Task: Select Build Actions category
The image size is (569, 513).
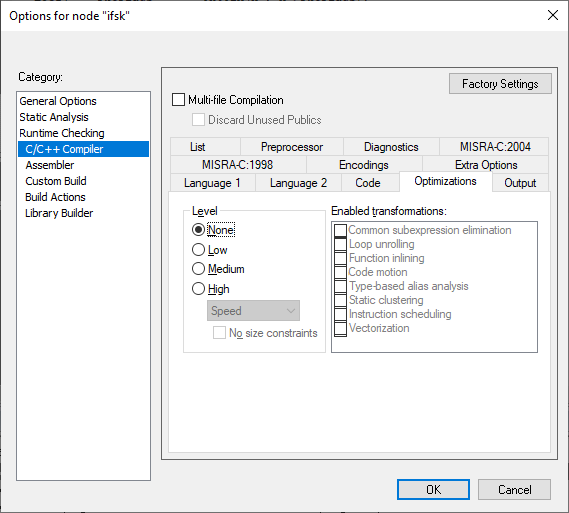Action: (83, 197)
